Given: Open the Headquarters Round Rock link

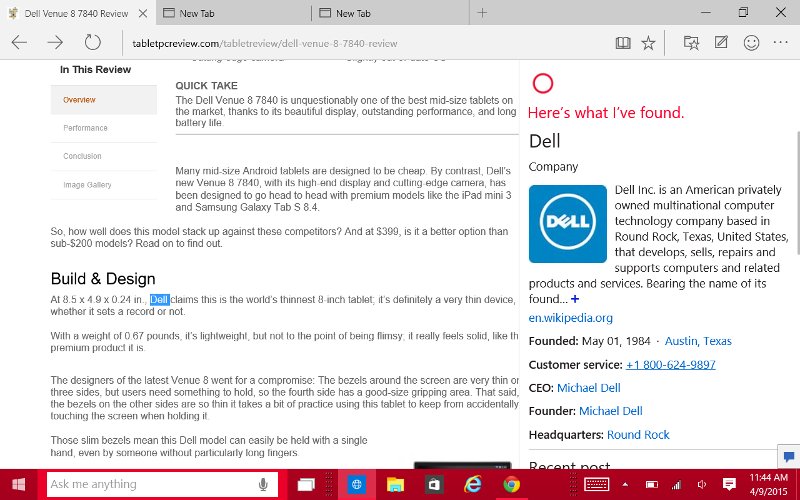Looking at the screenshot, I should coord(638,435).
